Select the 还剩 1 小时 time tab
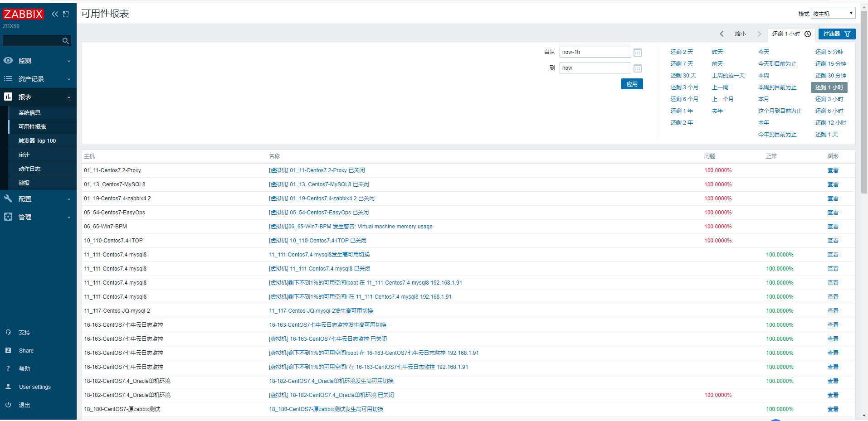This screenshot has width=868, height=421. 791,34
